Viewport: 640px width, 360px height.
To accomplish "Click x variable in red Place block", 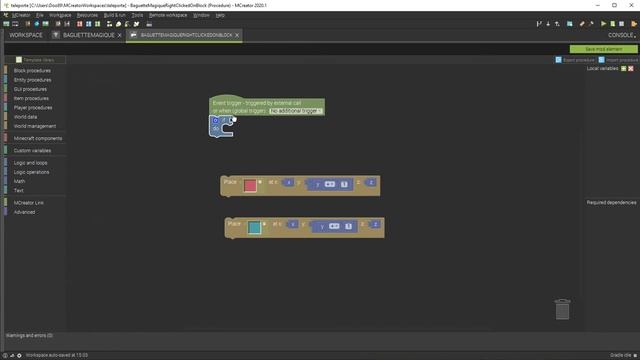I will coord(288,182).
